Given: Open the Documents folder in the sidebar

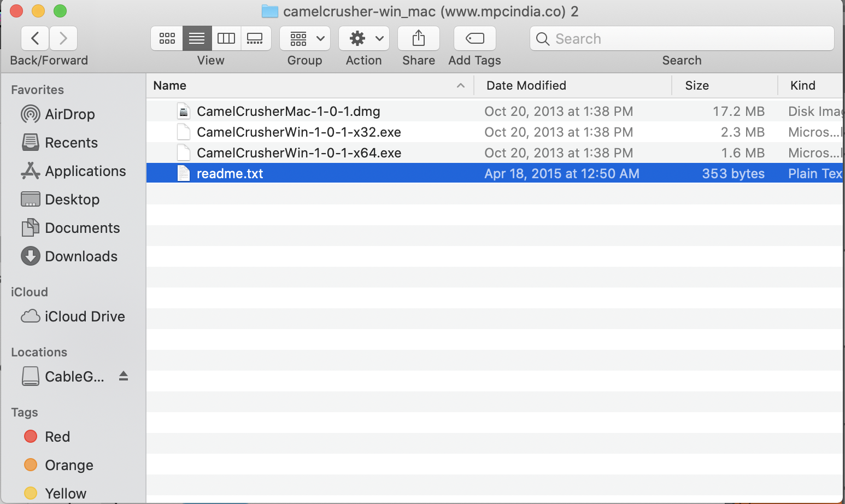Looking at the screenshot, I should click(71, 228).
